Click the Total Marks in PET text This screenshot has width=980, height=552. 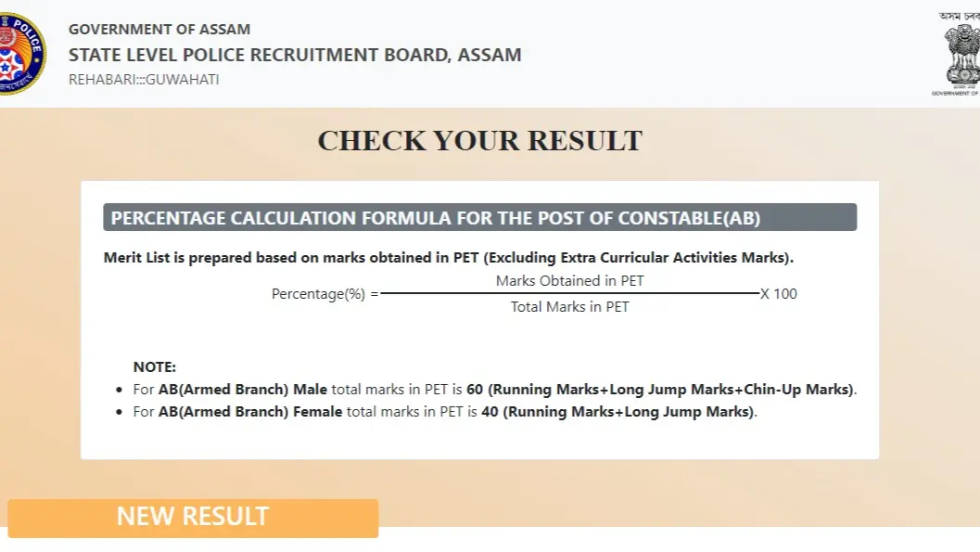(568, 306)
